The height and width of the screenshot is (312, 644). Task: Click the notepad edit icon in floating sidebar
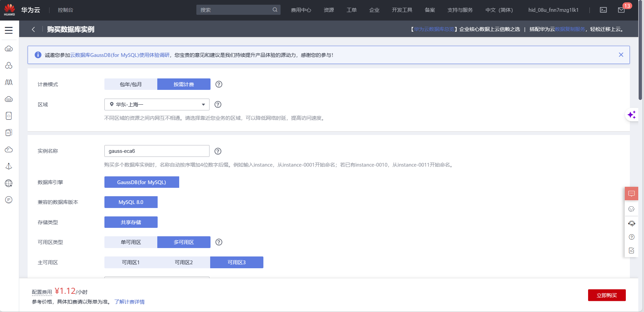click(632, 250)
